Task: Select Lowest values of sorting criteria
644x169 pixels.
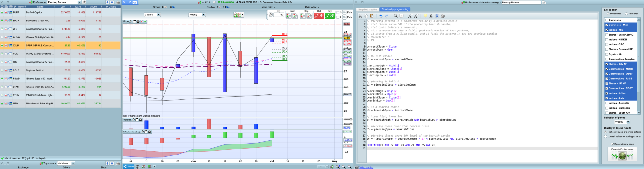Action: (x=606, y=137)
